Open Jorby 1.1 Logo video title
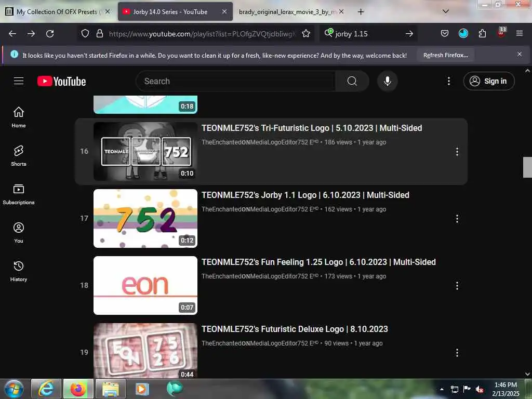 click(x=305, y=195)
